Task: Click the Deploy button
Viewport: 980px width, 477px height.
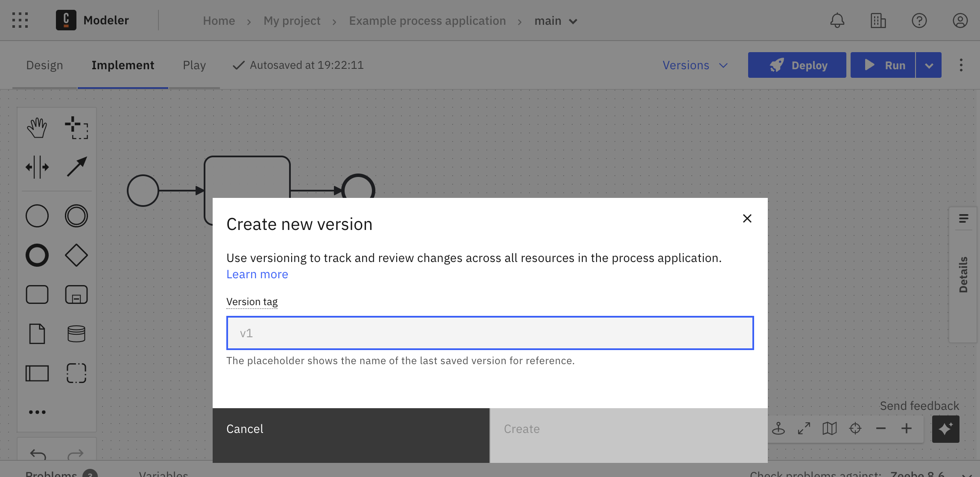Action: pos(797,65)
